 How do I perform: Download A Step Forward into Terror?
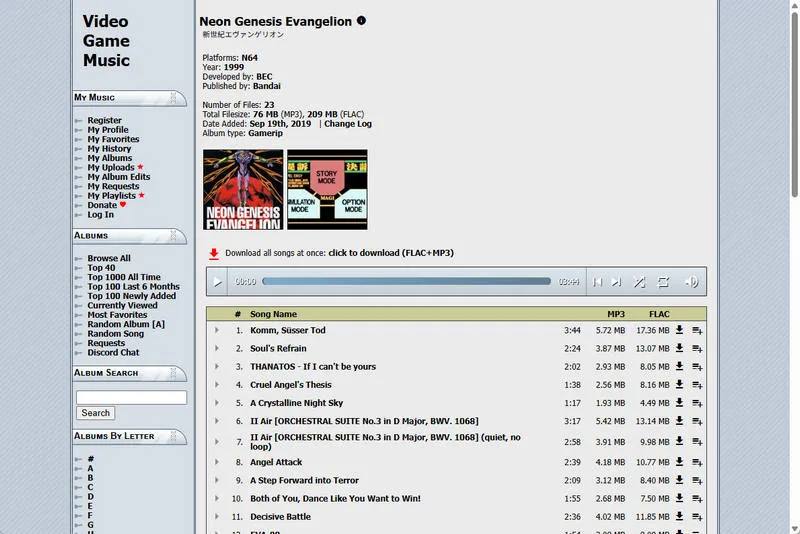(x=679, y=480)
